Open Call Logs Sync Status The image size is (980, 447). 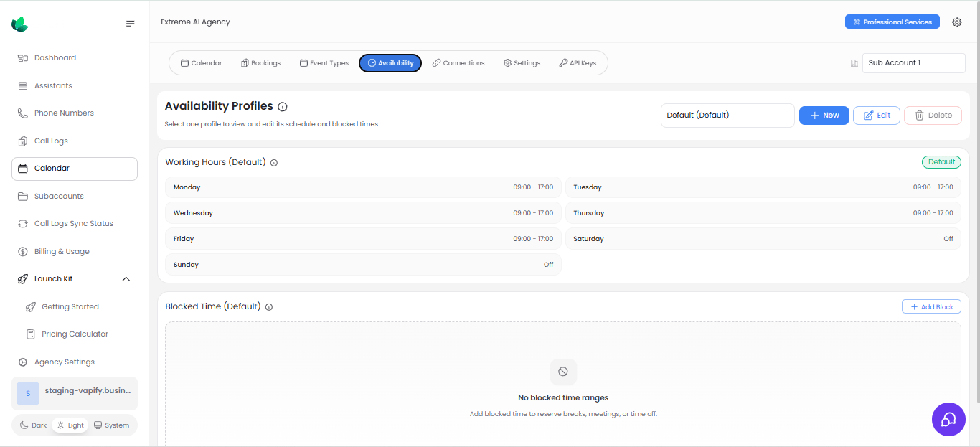pyautogui.click(x=75, y=224)
